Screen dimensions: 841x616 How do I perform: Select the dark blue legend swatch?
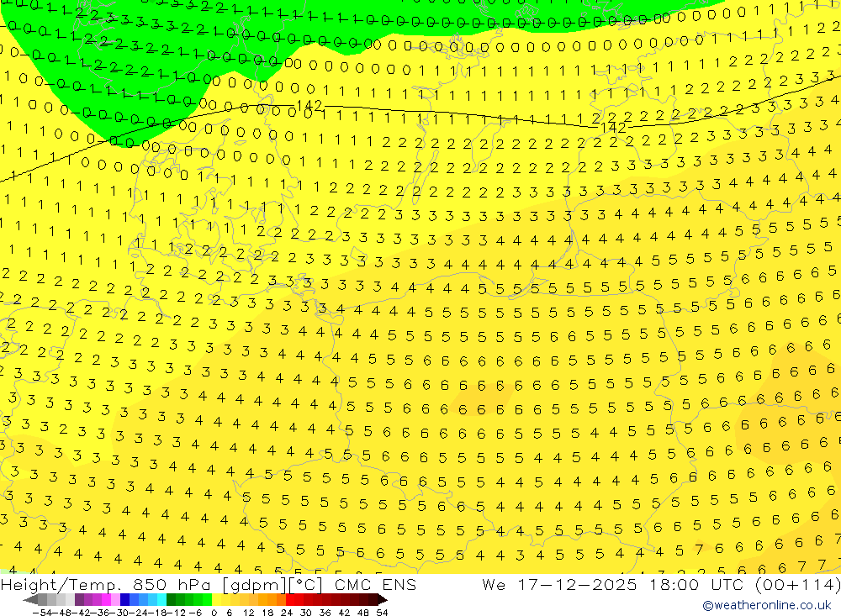124,599
